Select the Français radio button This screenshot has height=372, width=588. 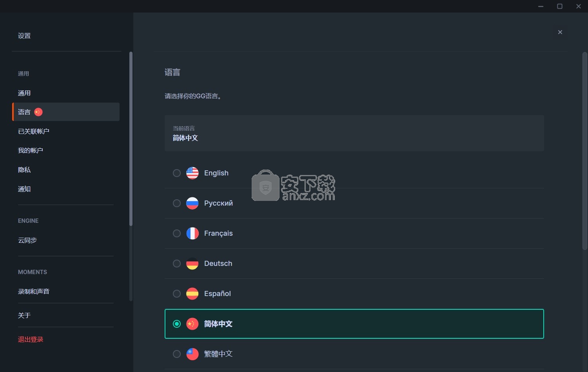pos(177,233)
